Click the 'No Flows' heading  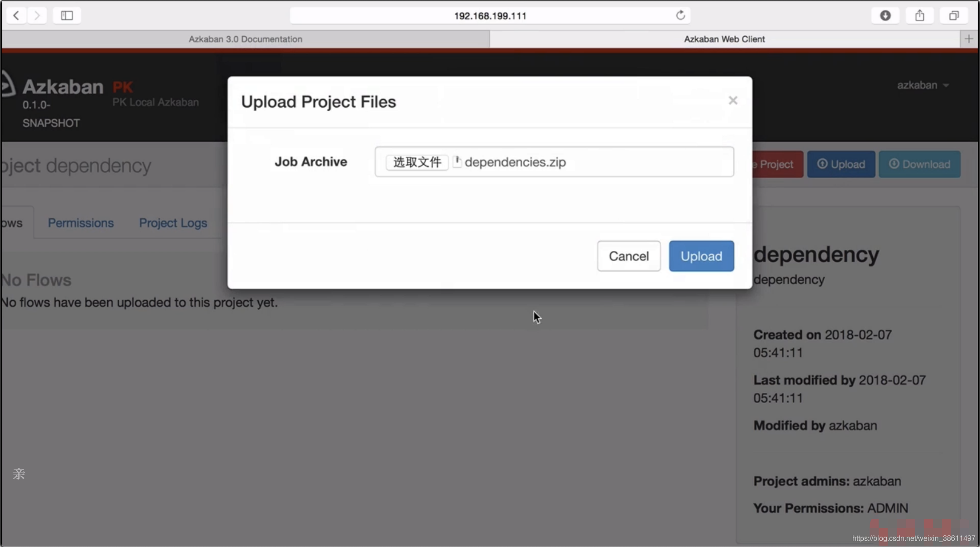coord(36,280)
